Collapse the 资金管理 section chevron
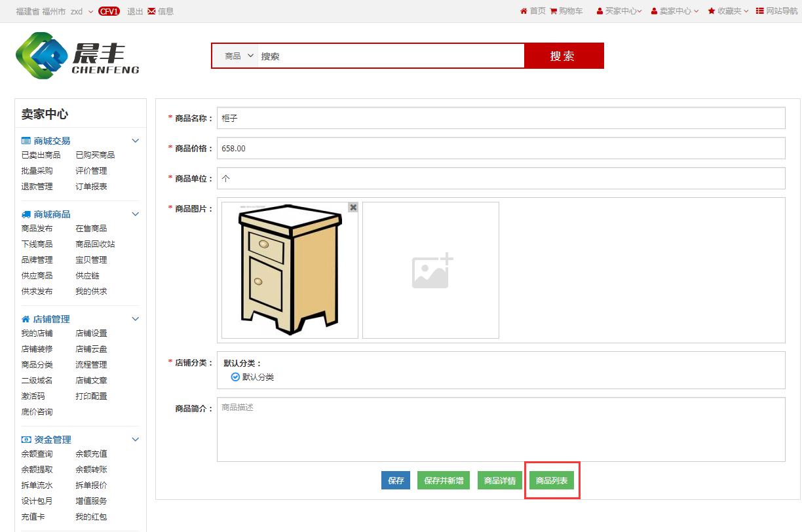802x532 pixels. click(x=136, y=440)
